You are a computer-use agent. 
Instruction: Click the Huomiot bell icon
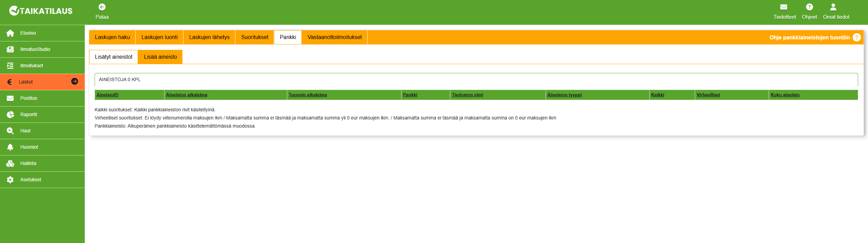10,147
